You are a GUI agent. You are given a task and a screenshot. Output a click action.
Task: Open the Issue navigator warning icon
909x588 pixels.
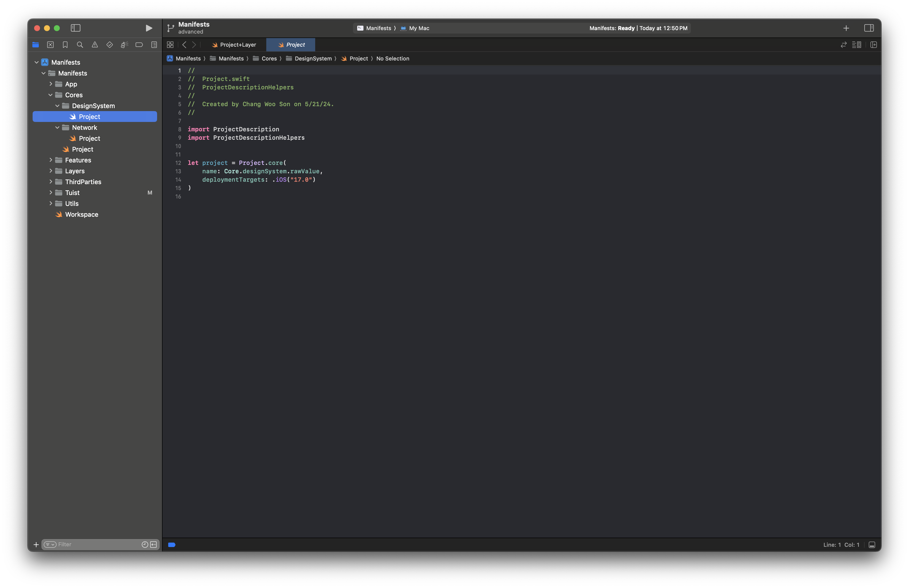click(x=95, y=45)
